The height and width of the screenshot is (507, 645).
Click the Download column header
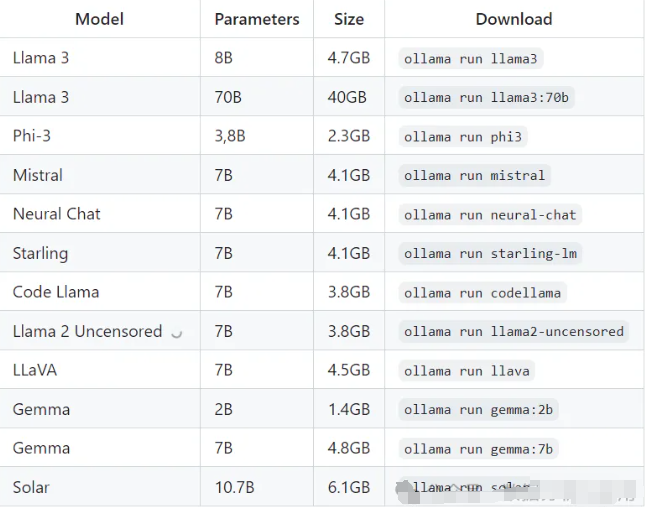514,19
